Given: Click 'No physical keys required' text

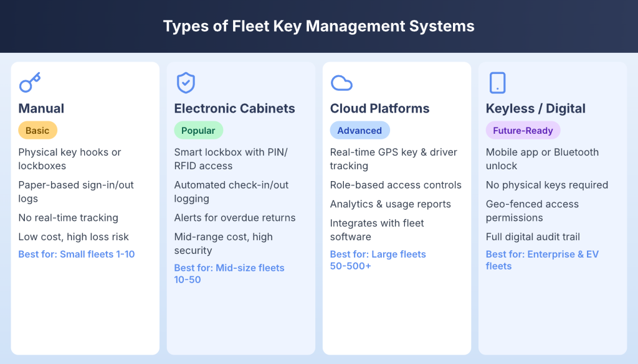Looking at the screenshot, I should 547,185.
